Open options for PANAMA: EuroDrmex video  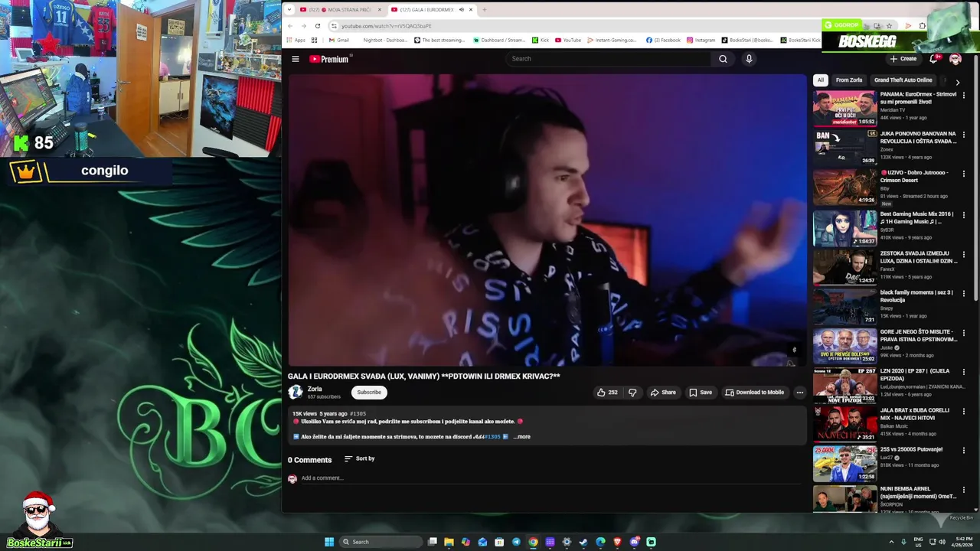964,96
